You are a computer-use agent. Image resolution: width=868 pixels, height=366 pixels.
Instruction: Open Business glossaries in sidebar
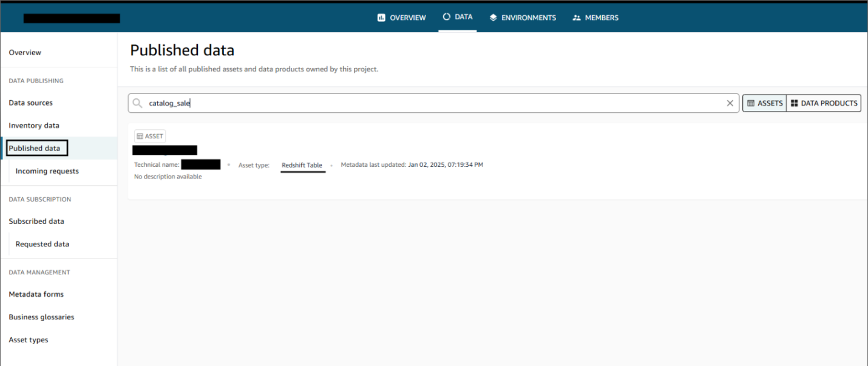(x=41, y=317)
